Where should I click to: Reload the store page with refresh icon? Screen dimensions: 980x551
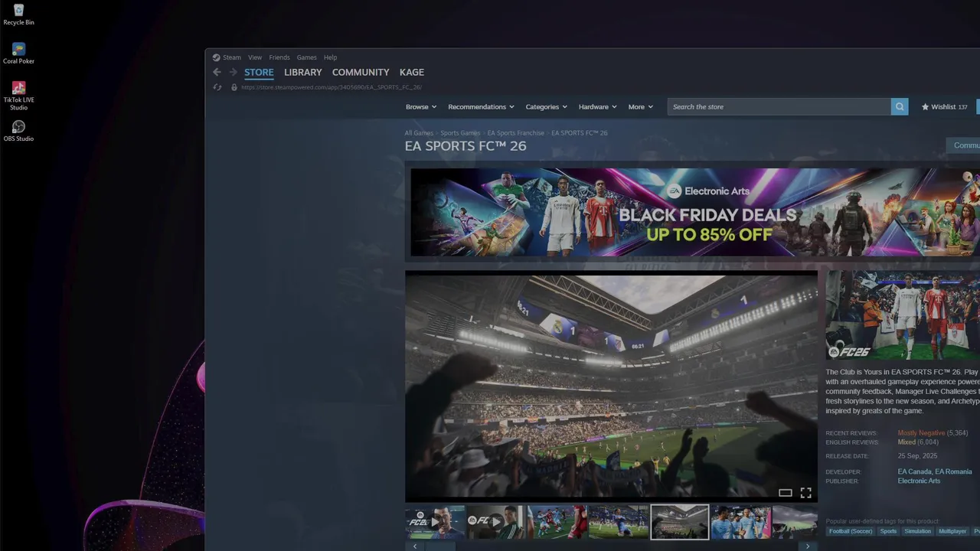[217, 87]
